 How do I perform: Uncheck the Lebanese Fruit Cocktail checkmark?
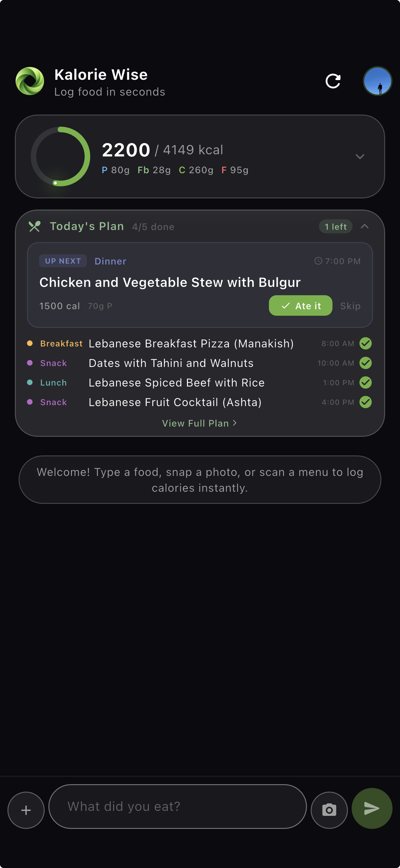coord(365,402)
